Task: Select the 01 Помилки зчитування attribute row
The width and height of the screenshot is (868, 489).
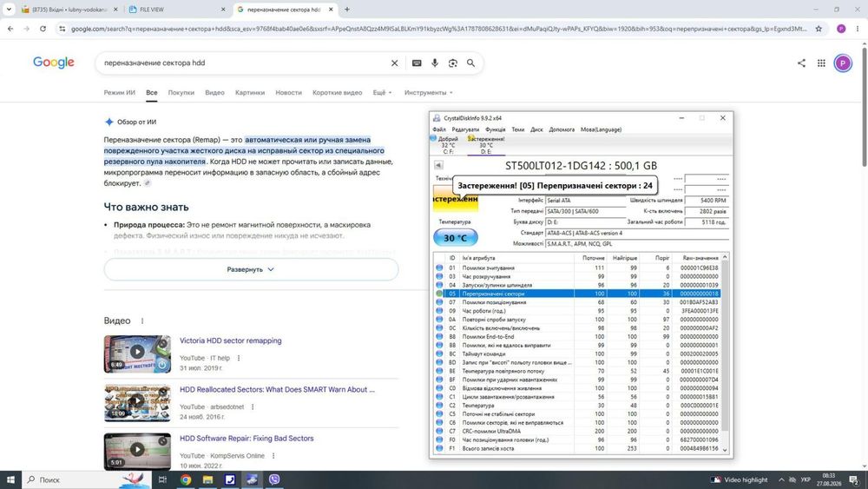Action: (x=577, y=268)
